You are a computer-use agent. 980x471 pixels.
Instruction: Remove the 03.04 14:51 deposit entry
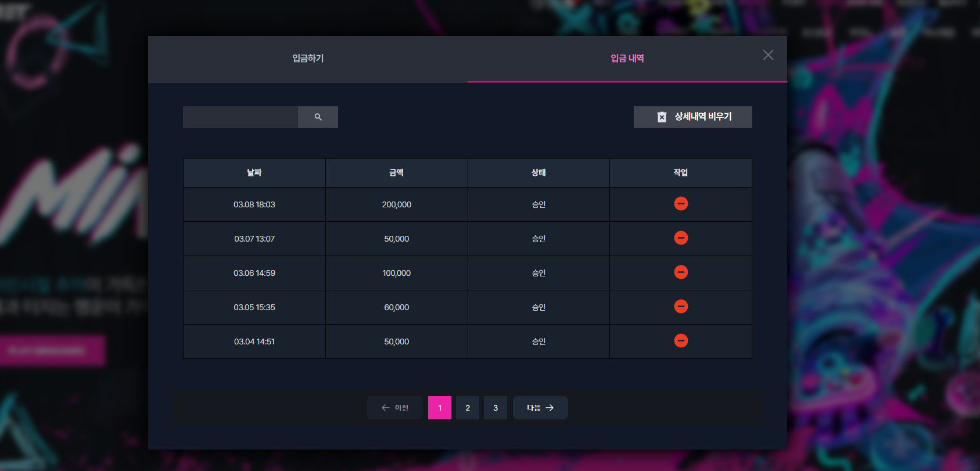(x=681, y=341)
